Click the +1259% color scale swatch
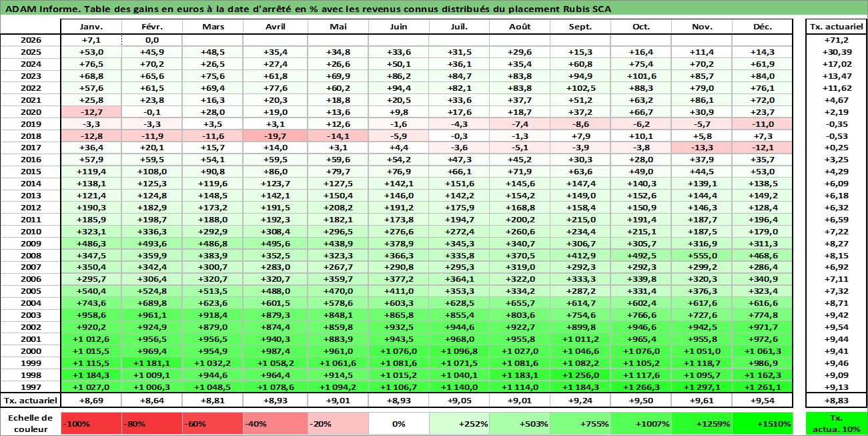 (x=702, y=423)
